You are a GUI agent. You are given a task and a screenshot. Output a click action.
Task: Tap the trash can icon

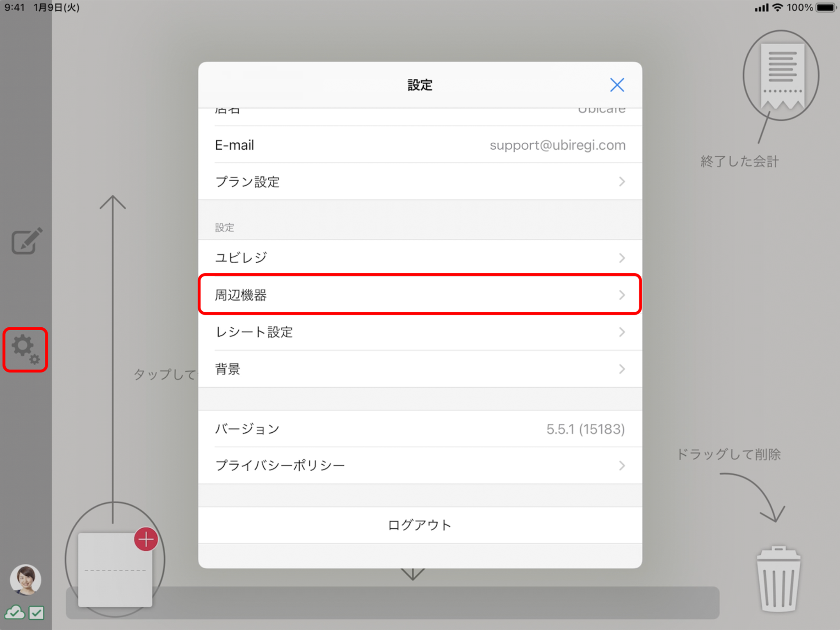coord(778,579)
